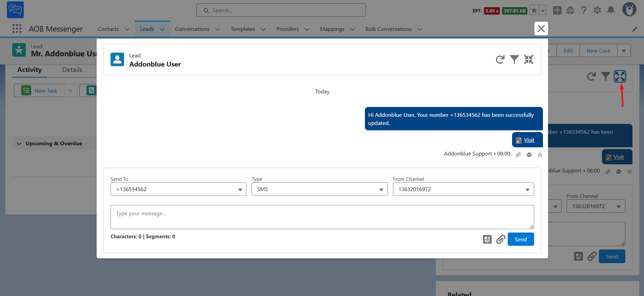Viewport: 644px width, 296px height.
Task: Go to the Templates tab
Action: (243, 29)
